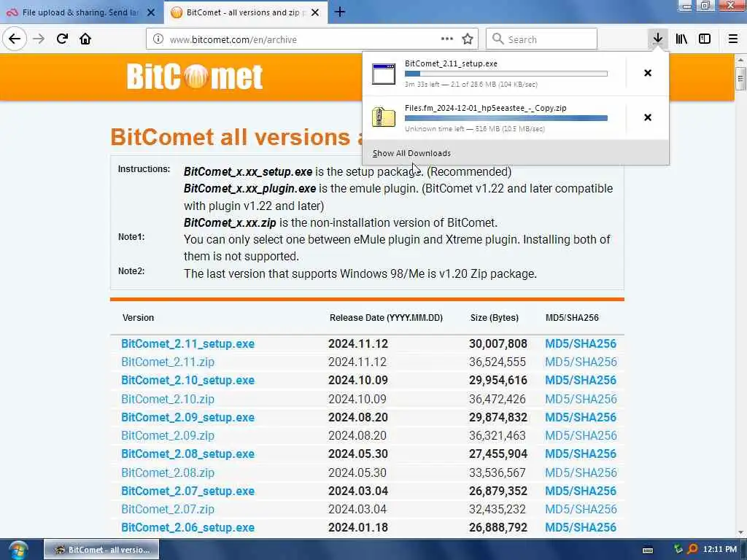Download BitComet_2.11.zip

pyautogui.click(x=168, y=362)
